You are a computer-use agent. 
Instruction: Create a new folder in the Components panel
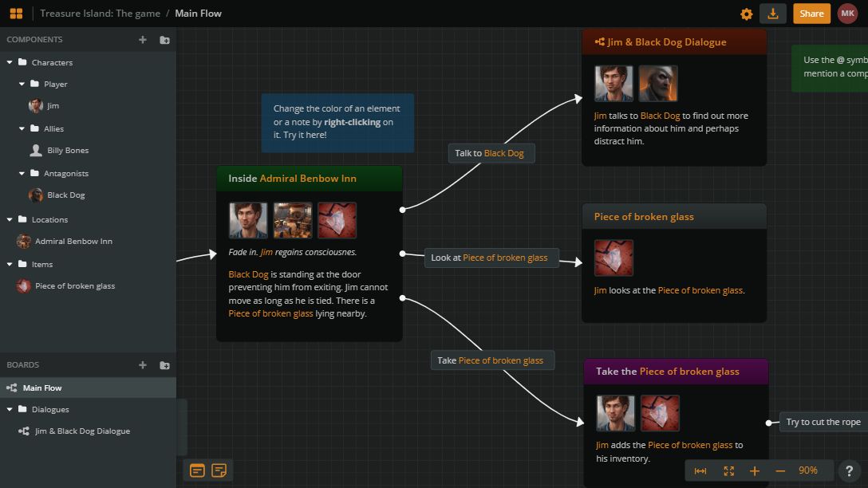(x=163, y=39)
